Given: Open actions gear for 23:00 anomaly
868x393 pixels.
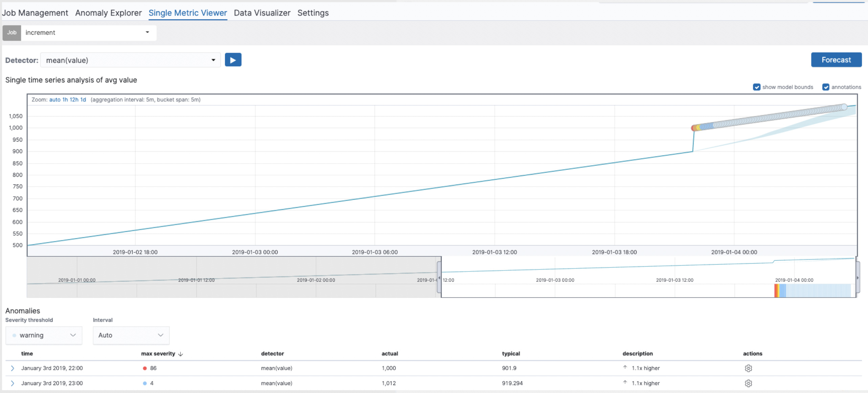Looking at the screenshot, I should (x=748, y=383).
